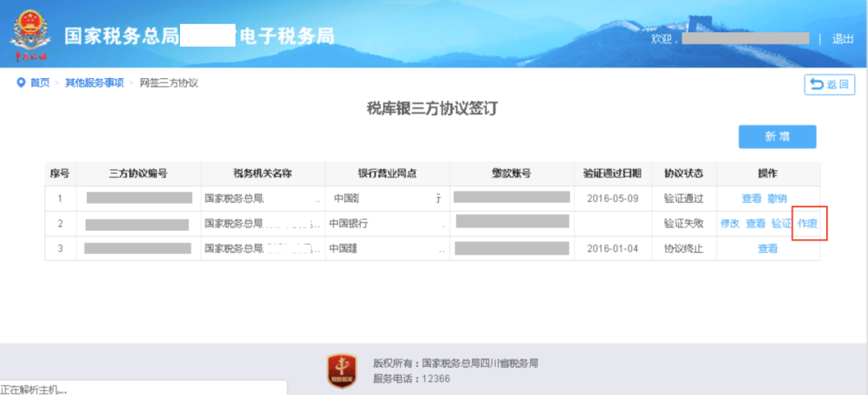Click the 序号 column header

[x=59, y=174]
